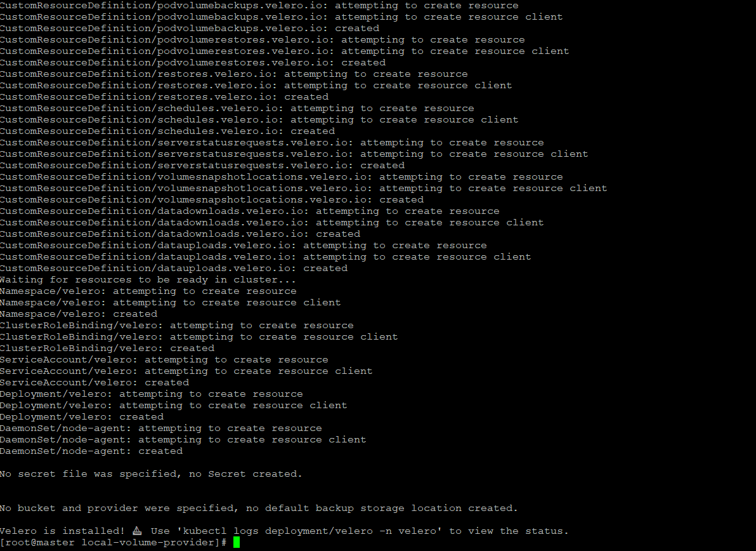Click podvolumerestores.velero.io line ending 'create resource'
Image resolution: width=756 pixels, height=551 pixels.
click(263, 40)
